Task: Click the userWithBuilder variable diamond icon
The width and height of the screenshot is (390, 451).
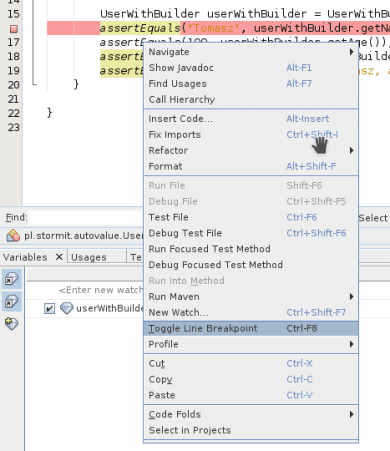Action: (x=67, y=308)
